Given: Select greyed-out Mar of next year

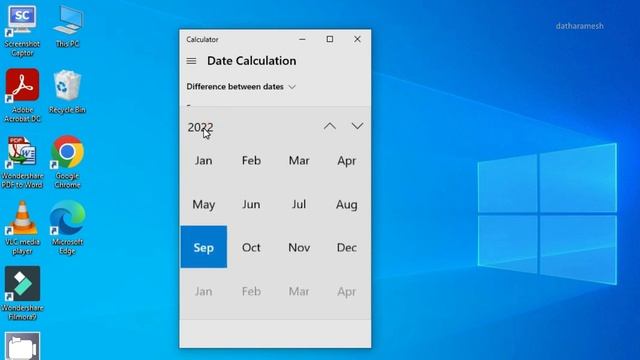Looking at the screenshot, I should tap(299, 291).
